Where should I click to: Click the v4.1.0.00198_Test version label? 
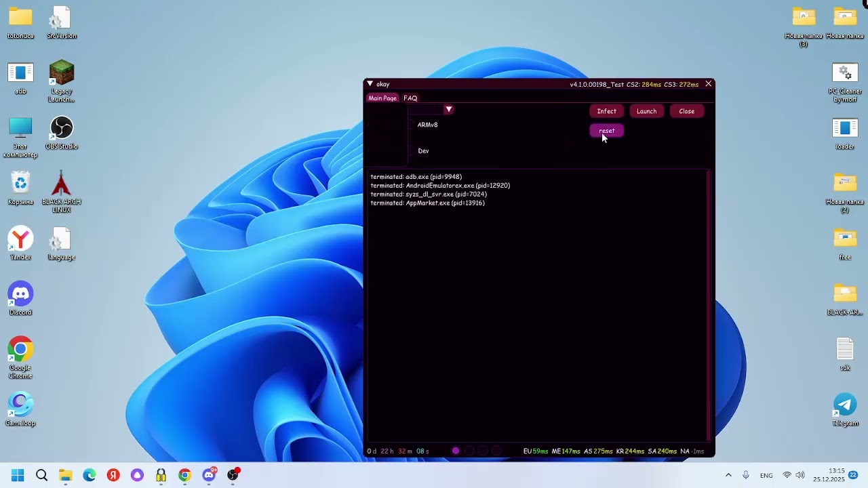click(x=597, y=85)
